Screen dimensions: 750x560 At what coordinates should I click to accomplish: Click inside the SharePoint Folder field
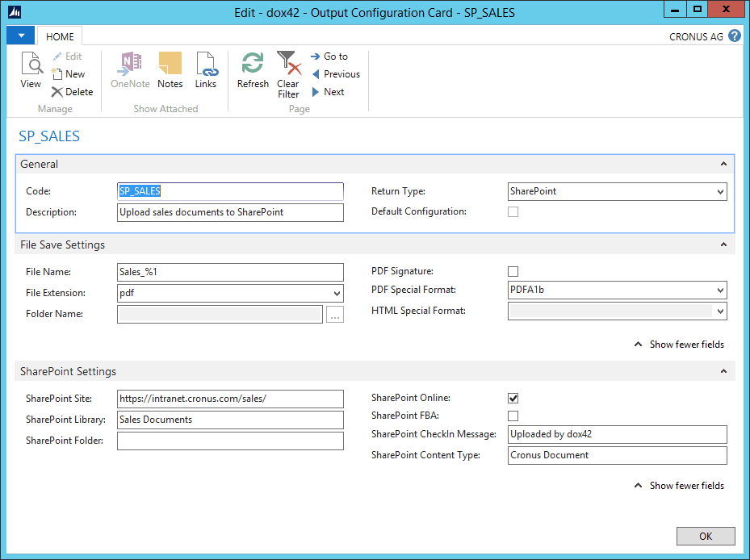tap(230, 440)
